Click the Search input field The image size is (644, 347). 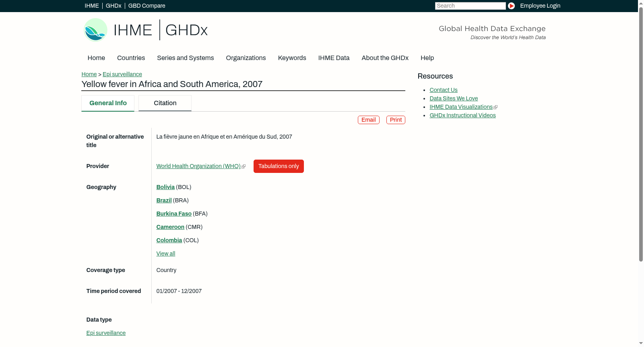click(470, 6)
